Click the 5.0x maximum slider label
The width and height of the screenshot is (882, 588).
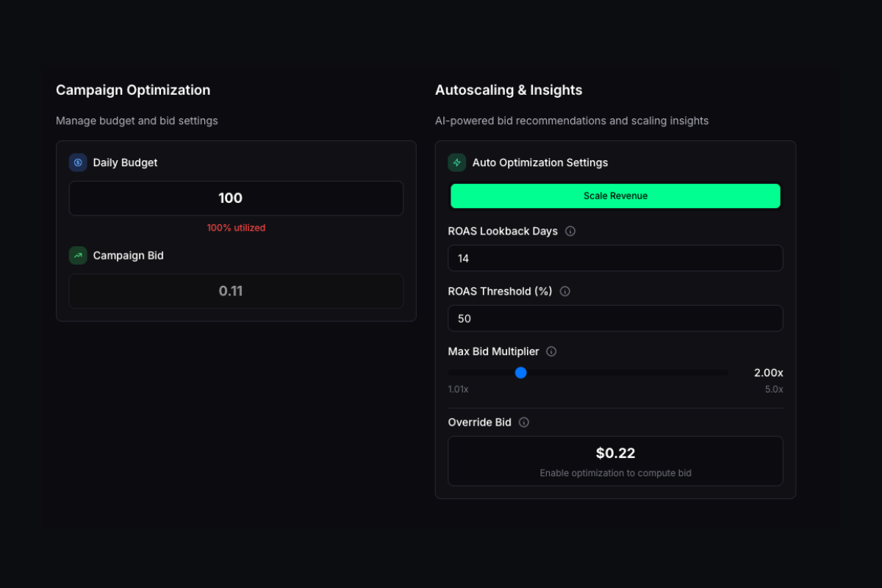click(774, 390)
